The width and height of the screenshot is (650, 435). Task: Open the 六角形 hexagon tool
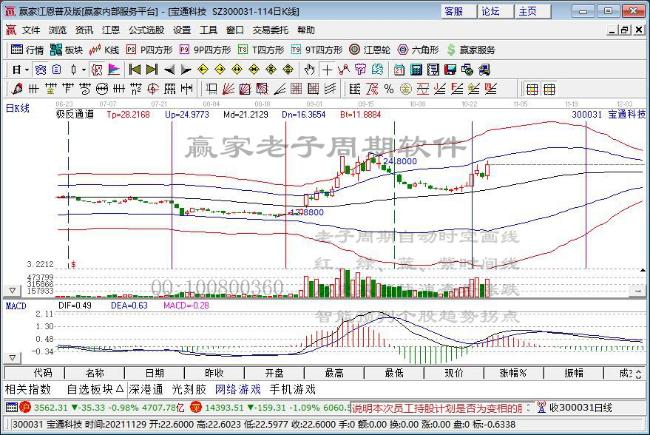[419, 49]
